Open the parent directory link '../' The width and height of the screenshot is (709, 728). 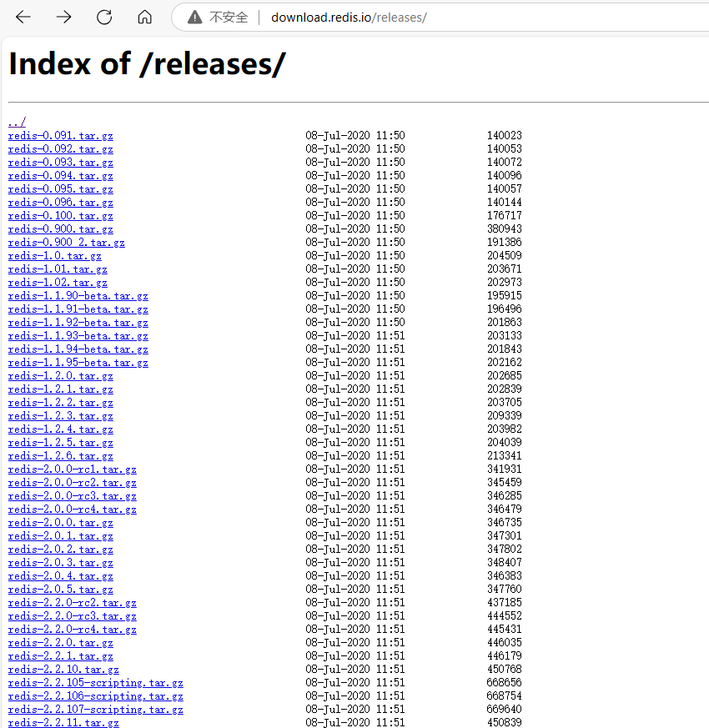pyautogui.click(x=16, y=122)
